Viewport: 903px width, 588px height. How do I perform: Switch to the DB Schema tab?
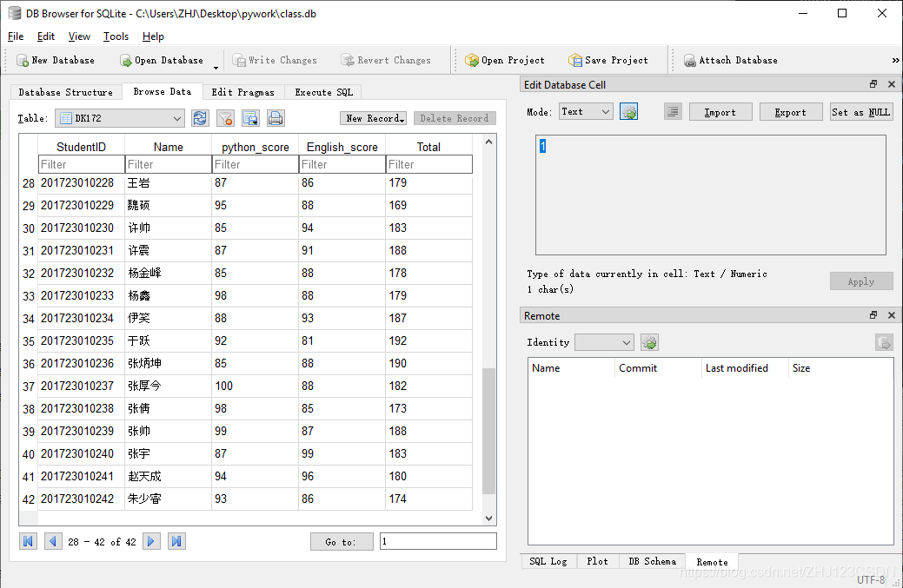[x=652, y=562]
